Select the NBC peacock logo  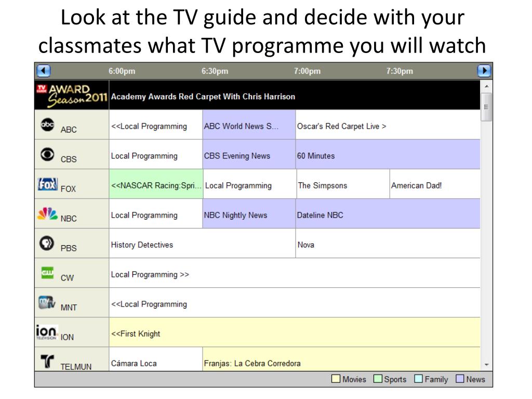pos(47,214)
